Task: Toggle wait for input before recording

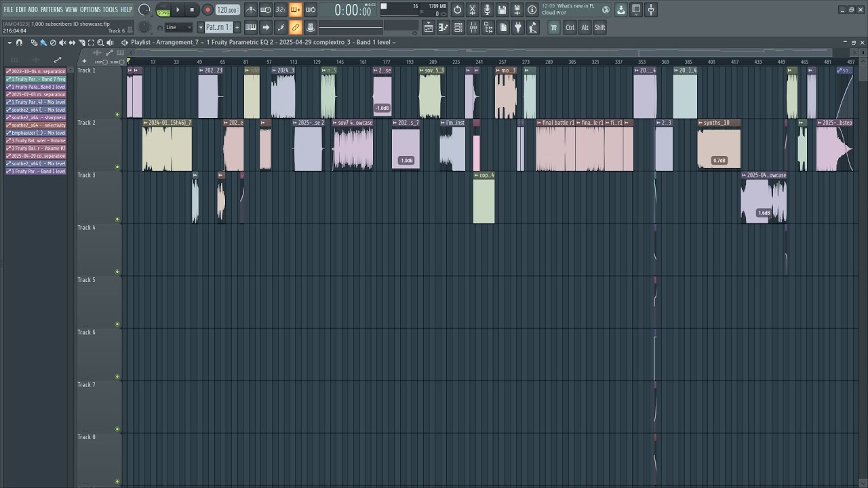Action: tap(266, 9)
